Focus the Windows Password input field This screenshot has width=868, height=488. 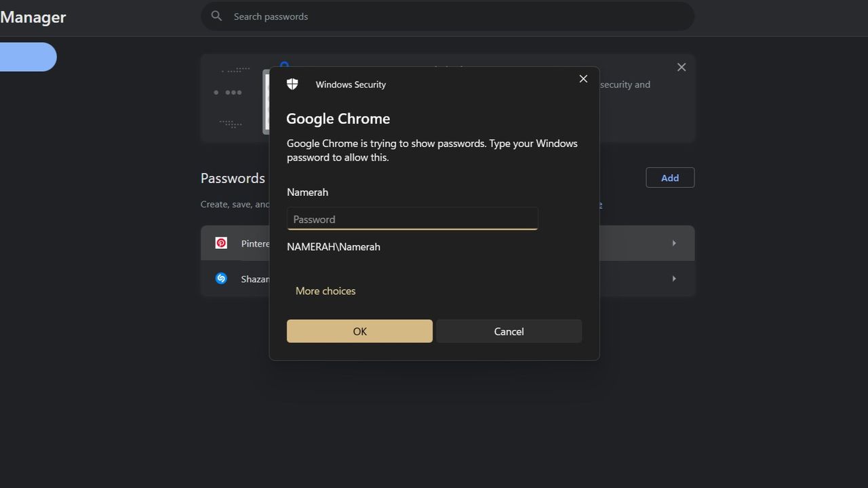point(412,219)
